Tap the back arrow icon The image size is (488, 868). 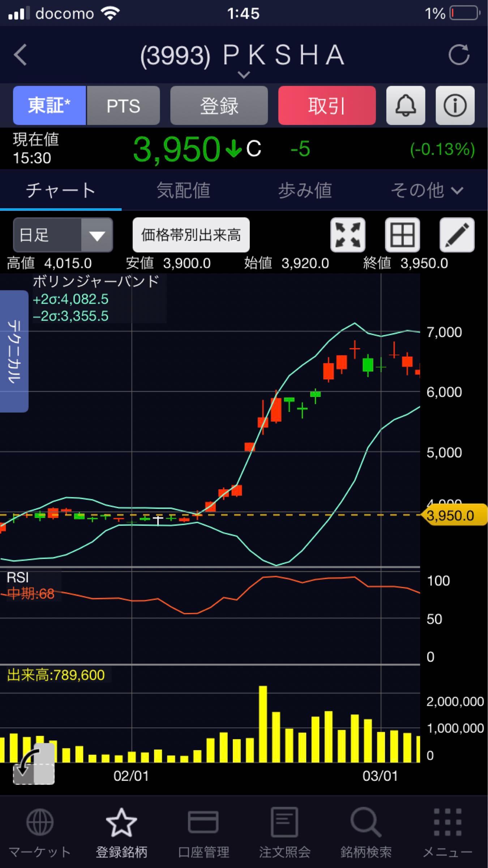click(20, 55)
